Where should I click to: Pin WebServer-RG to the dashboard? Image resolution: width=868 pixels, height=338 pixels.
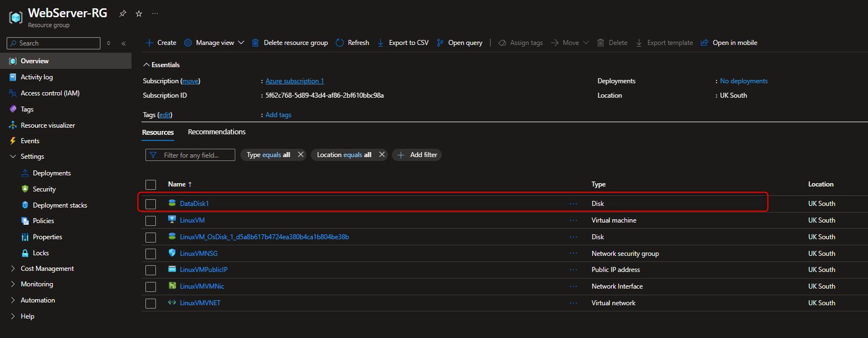click(x=122, y=13)
